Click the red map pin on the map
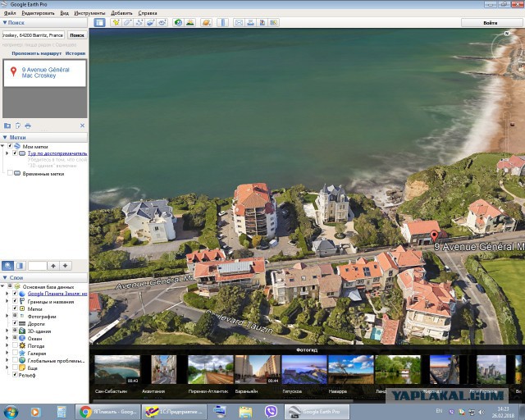The width and height of the screenshot is (525, 420). [x=434, y=235]
